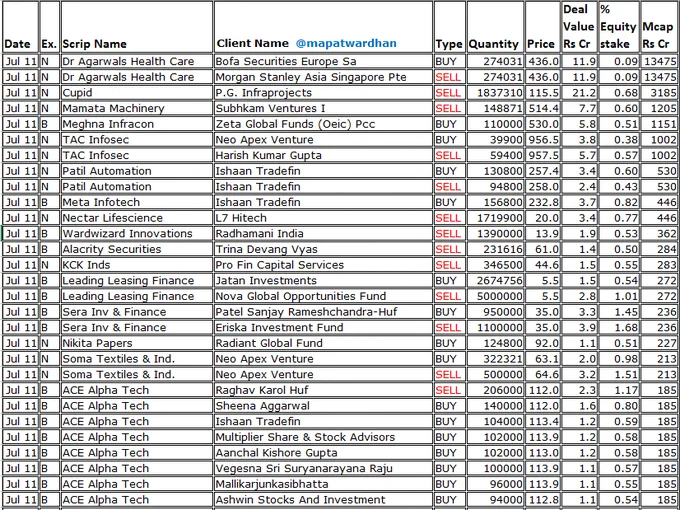Image resolution: width=680 pixels, height=510 pixels.
Task: Click the 'KCK Inds' scrip cell
Action: coord(137,265)
